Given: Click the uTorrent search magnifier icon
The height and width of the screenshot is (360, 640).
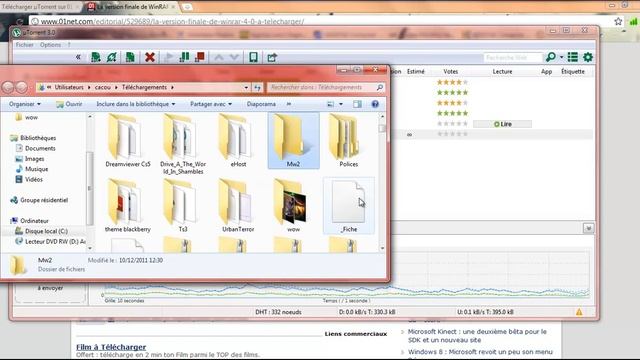Looking at the screenshot, I should (x=551, y=57).
